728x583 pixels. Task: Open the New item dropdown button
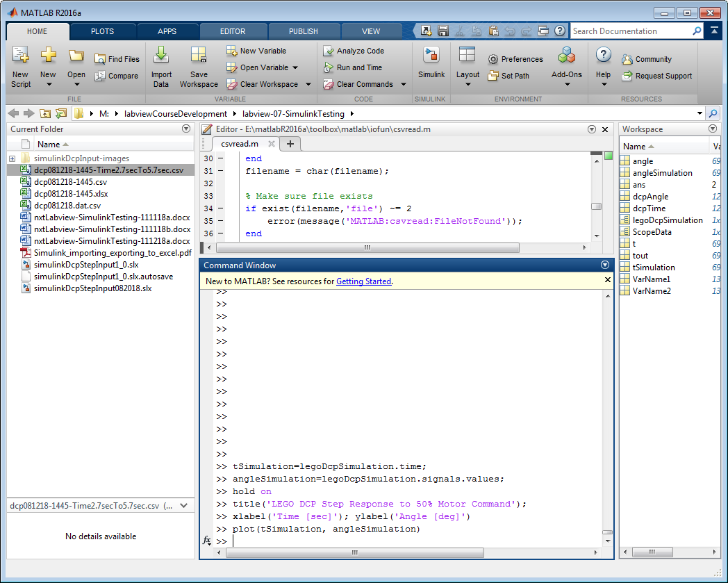pos(48,67)
